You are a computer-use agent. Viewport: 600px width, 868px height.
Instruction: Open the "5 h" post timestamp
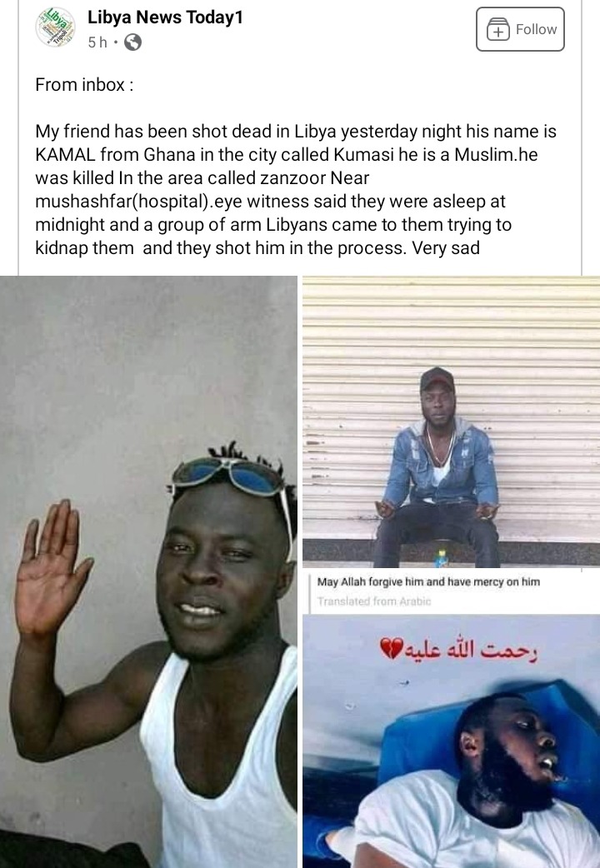tap(97, 42)
